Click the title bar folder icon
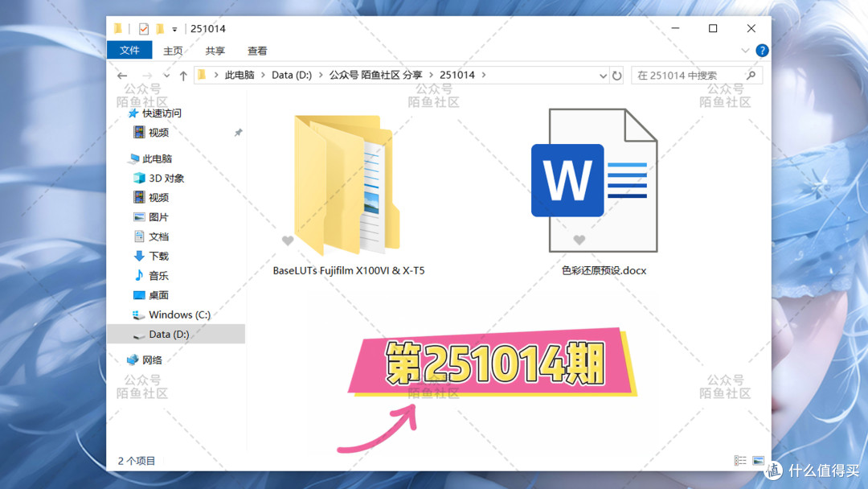868x489 pixels. (118, 29)
